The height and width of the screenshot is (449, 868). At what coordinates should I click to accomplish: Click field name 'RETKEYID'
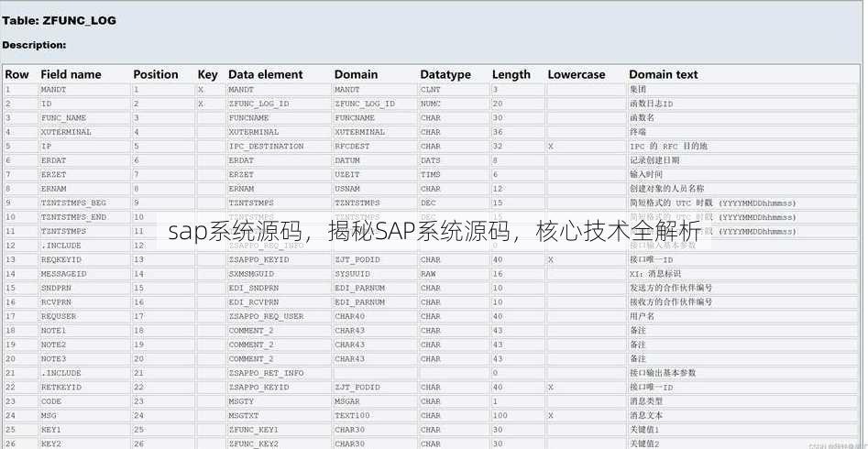[x=60, y=388]
